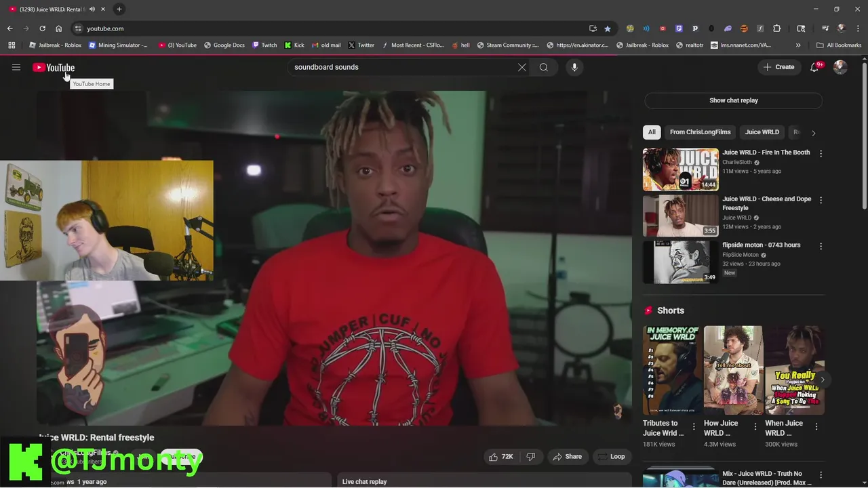Open Mix - Juice WRLD Truth No Dare title
The width and height of the screenshot is (868, 488).
(x=766, y=479)
